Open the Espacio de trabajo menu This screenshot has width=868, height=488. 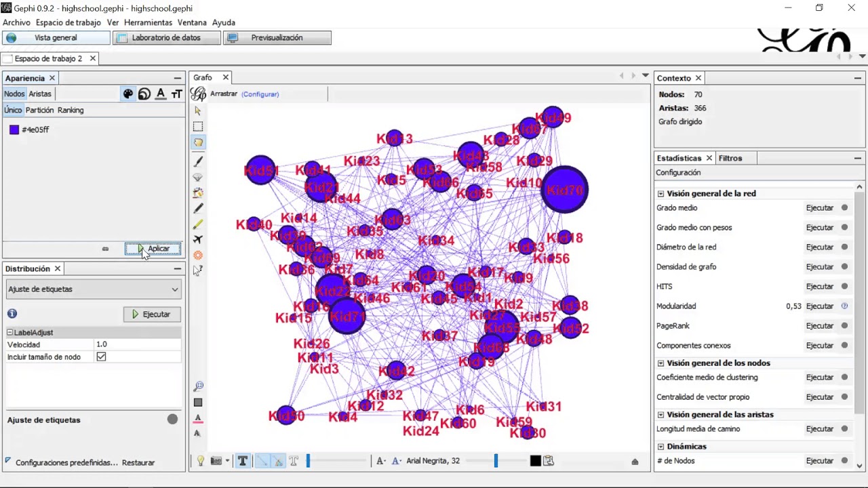click(68, 22)
